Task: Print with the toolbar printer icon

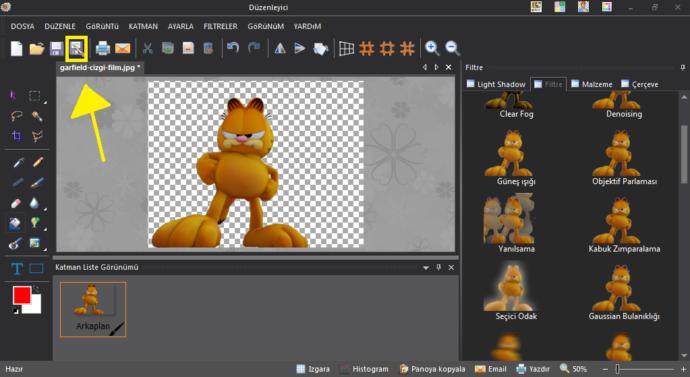Action: 103,48
